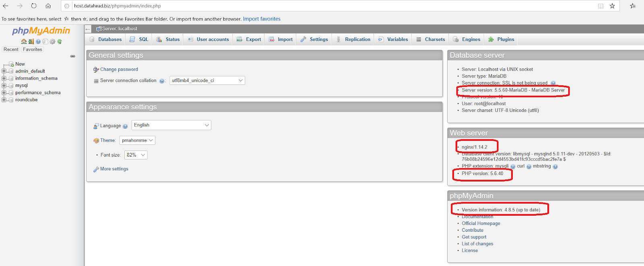Click the Home icon under phpMyAdmin logo
This screenshot has height=266, width=644.
pyautogui.click(x=24, y=41)
